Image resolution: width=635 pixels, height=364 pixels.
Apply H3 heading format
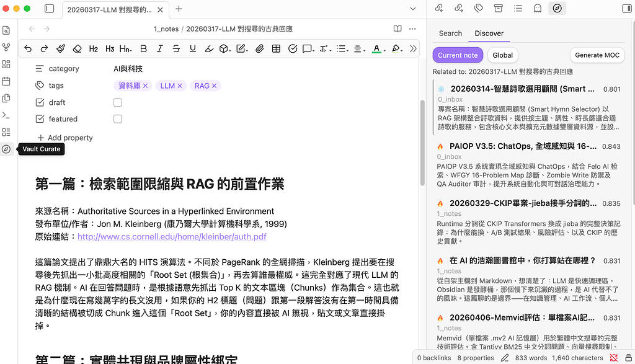pyautogui.click(x=110, y=48)
